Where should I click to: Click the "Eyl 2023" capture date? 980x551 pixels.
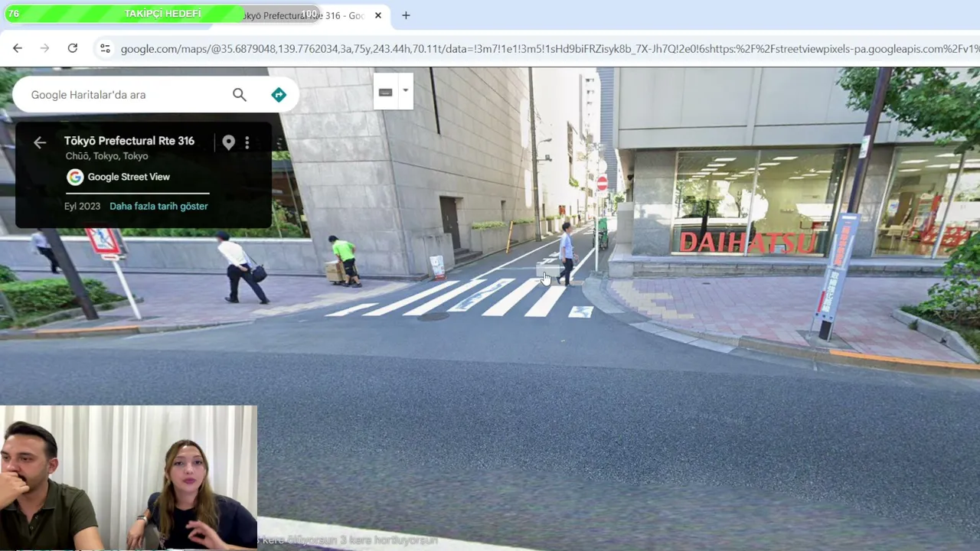pos(82,206)
